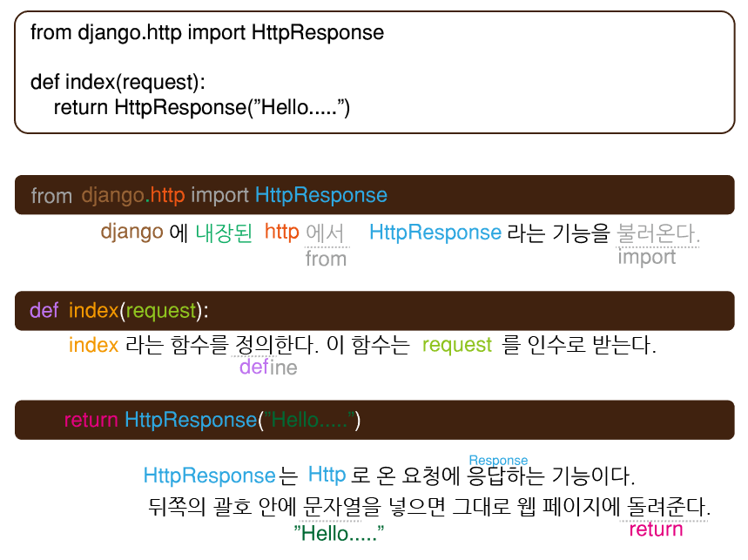Click the purple 'def' keyword in the dark bar
748x560 pixels.
44,311
